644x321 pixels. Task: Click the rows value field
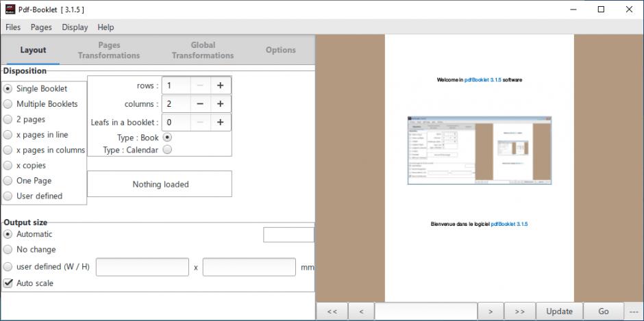click(176, 86)
